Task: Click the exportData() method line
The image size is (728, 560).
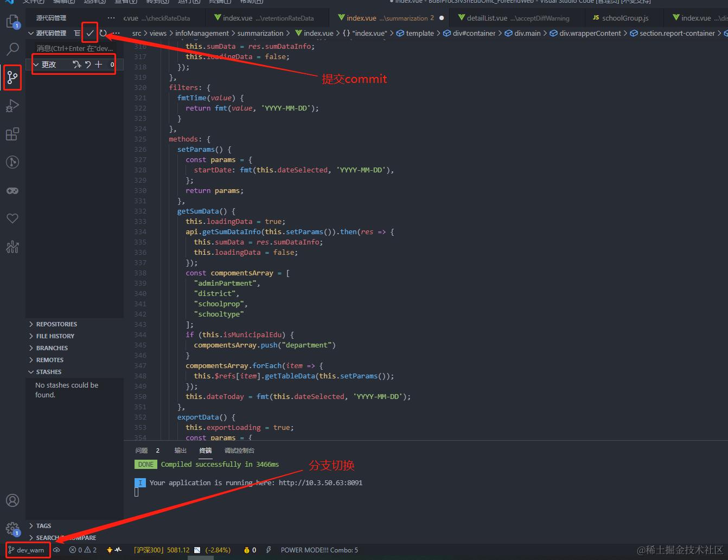Action: [206, 417]
